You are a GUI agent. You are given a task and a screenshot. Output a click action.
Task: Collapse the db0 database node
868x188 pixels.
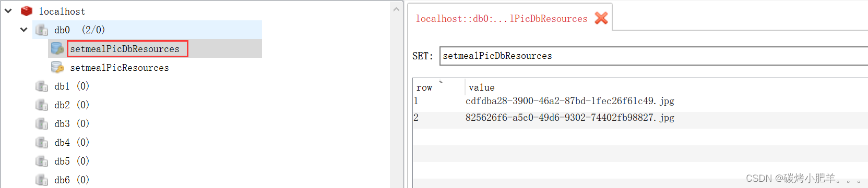coord(24,30)
